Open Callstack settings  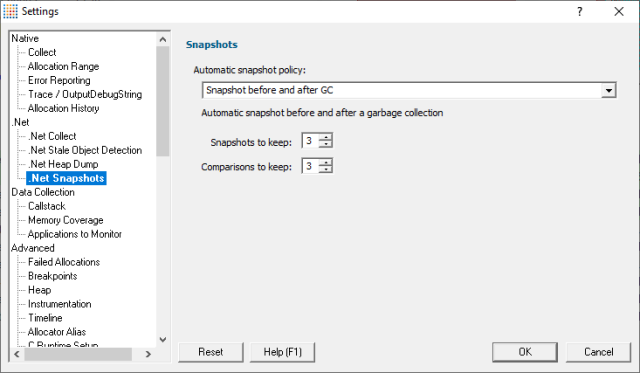pos(47,206)
